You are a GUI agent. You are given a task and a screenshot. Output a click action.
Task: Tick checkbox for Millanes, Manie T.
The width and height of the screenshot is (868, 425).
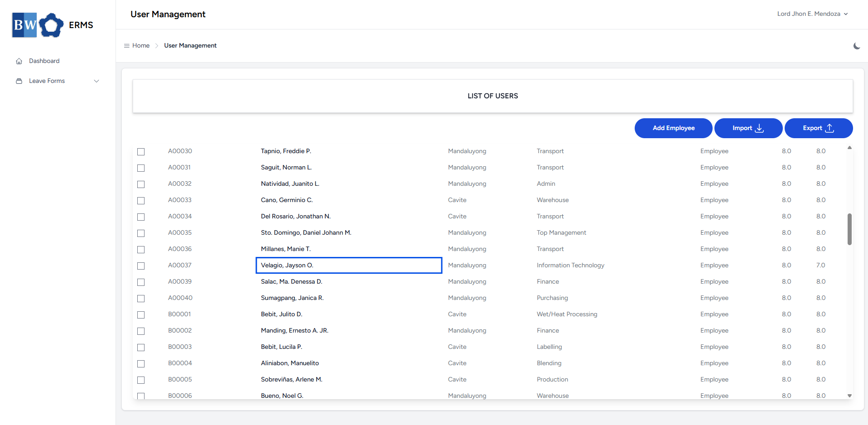141,250
